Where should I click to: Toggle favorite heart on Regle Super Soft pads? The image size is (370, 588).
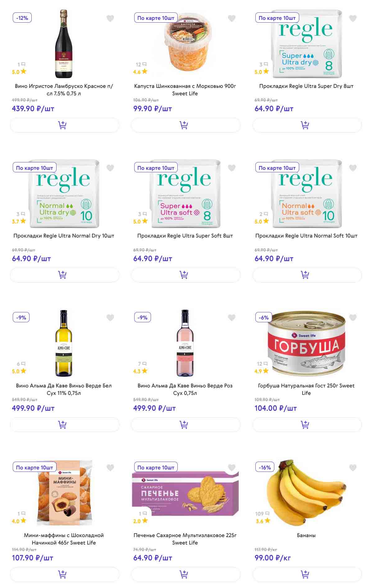tap(232, 168)
